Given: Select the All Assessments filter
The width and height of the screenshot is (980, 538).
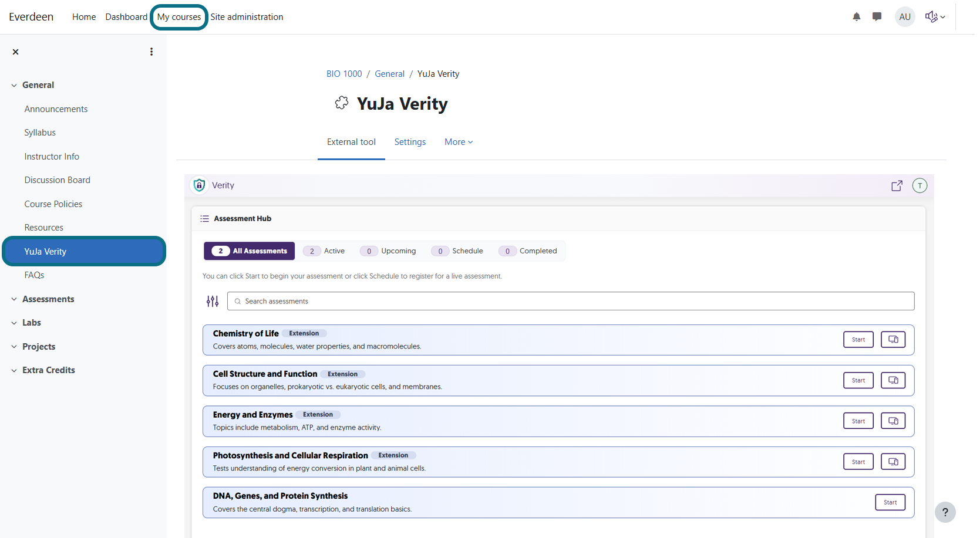Looking at the screenshot, I should click(x=249, y=251).
